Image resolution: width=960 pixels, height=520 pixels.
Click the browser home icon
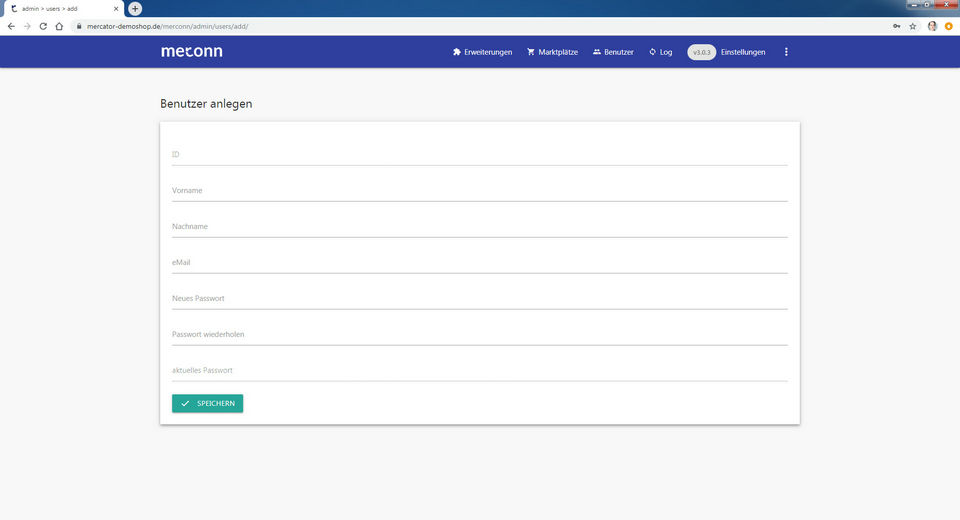(x=59, y=26)
